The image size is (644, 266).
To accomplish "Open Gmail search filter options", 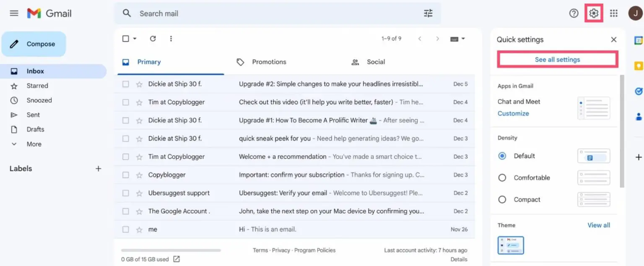I will (428, 13).
